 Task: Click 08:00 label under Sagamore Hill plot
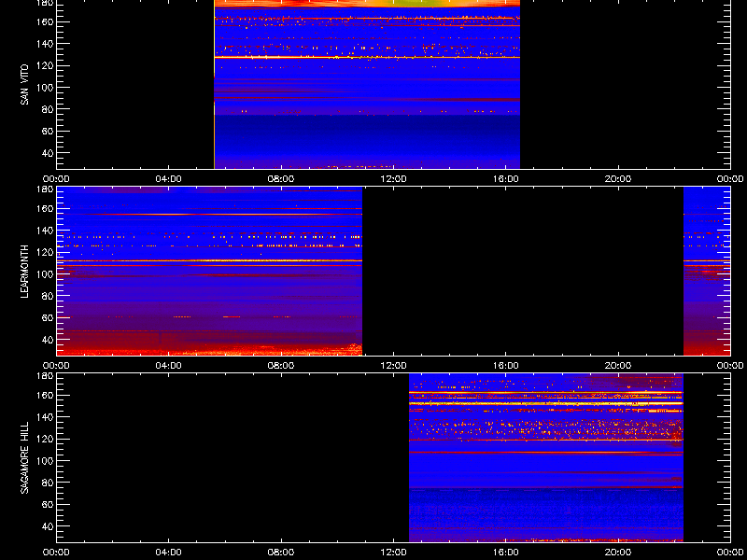click(x=281, y=553)
